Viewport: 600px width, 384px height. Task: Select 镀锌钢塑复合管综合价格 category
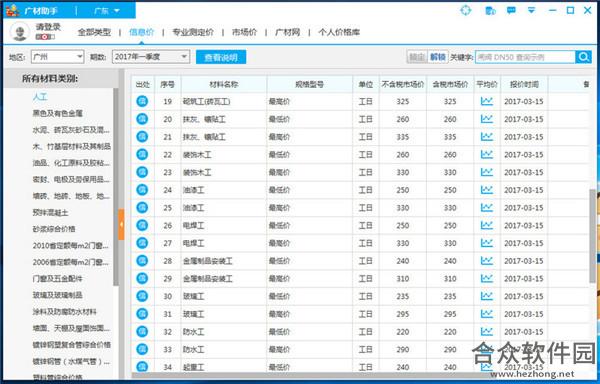tap(72, 345)
